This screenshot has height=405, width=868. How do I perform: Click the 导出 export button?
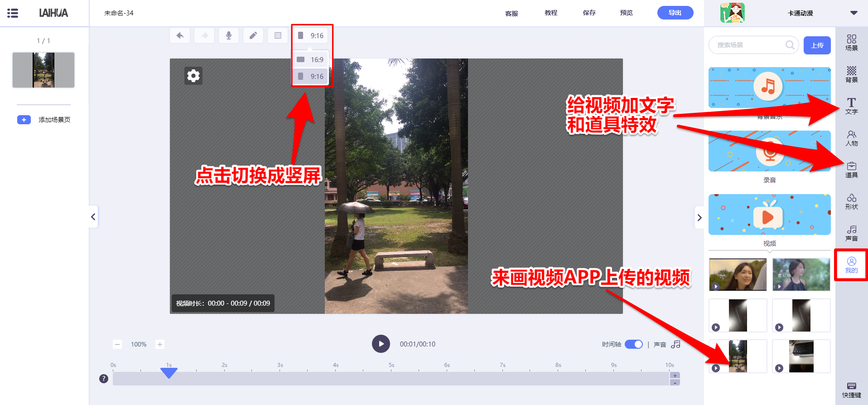click(675, 13)
